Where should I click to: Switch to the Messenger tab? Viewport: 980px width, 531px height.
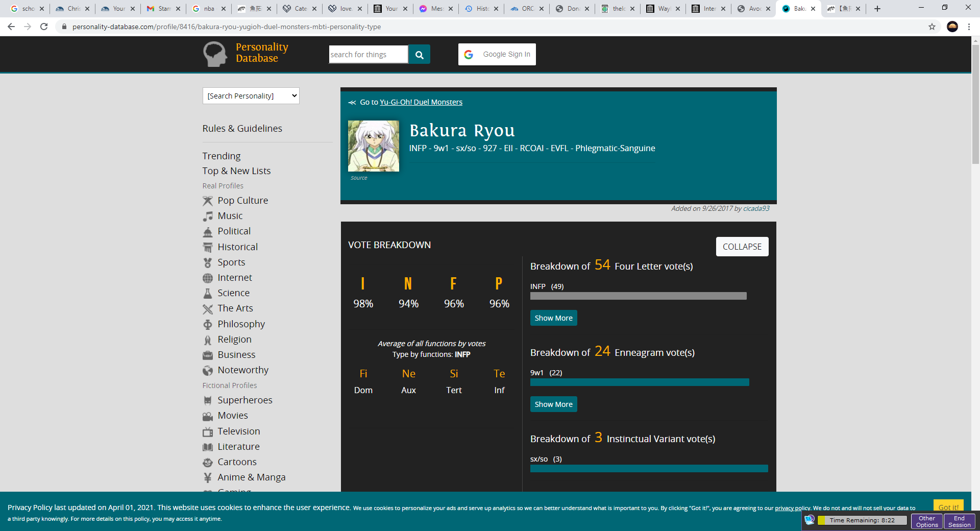[x=435, y=9]
